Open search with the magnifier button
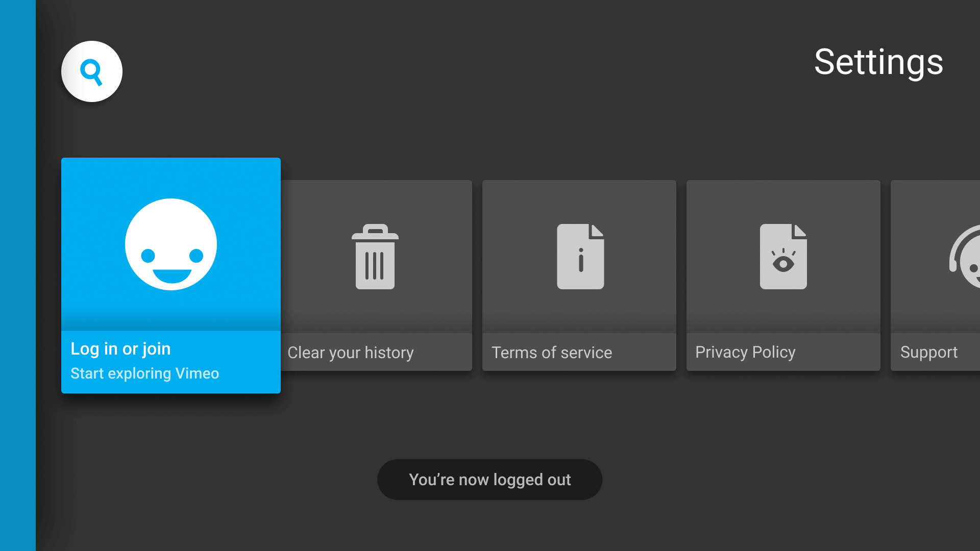 pos(92,71)
